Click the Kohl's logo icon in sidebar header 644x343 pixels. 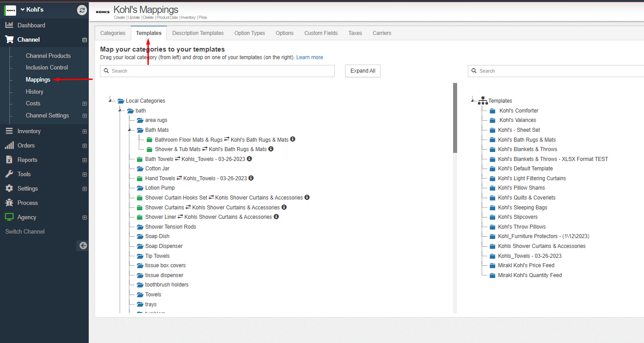click(x=10, y=10)
